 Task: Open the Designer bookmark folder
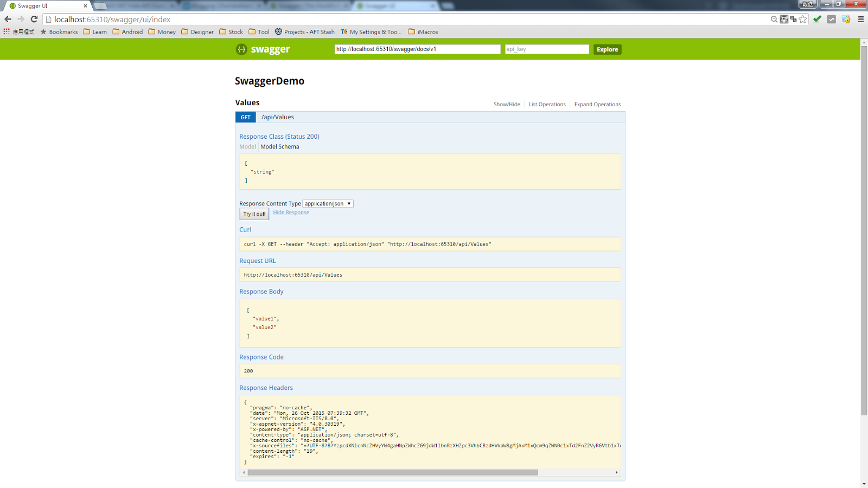(197, 31)
